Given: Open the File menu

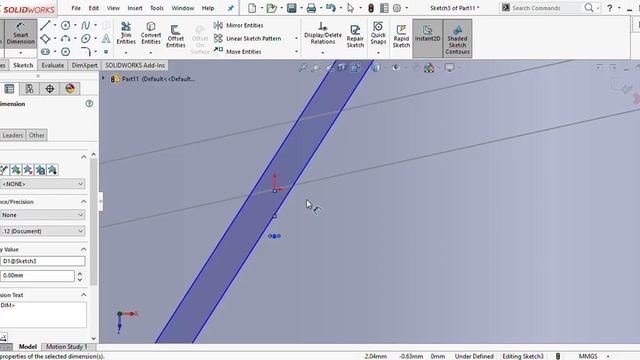Looking at the screenshot, I should click(x=76, y=8).
